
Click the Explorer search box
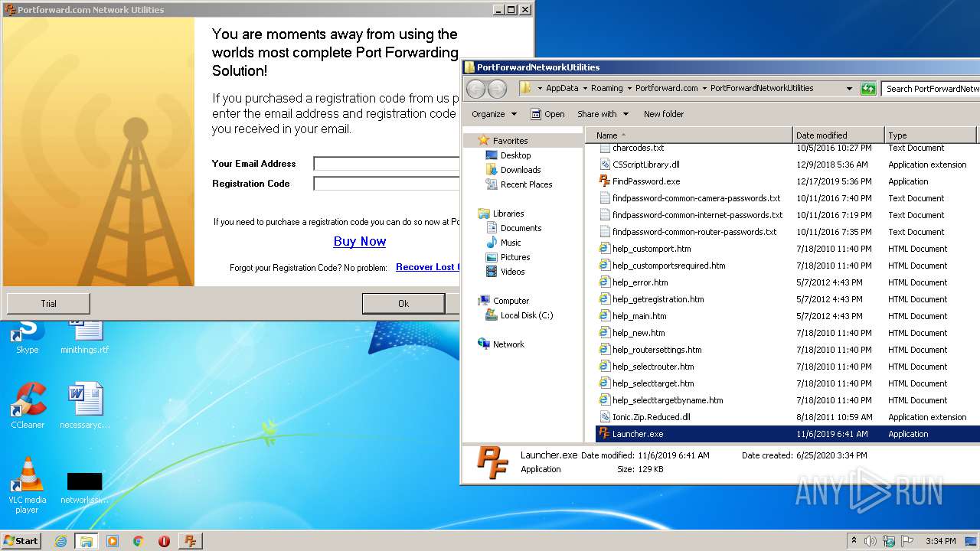click(931, 89)
